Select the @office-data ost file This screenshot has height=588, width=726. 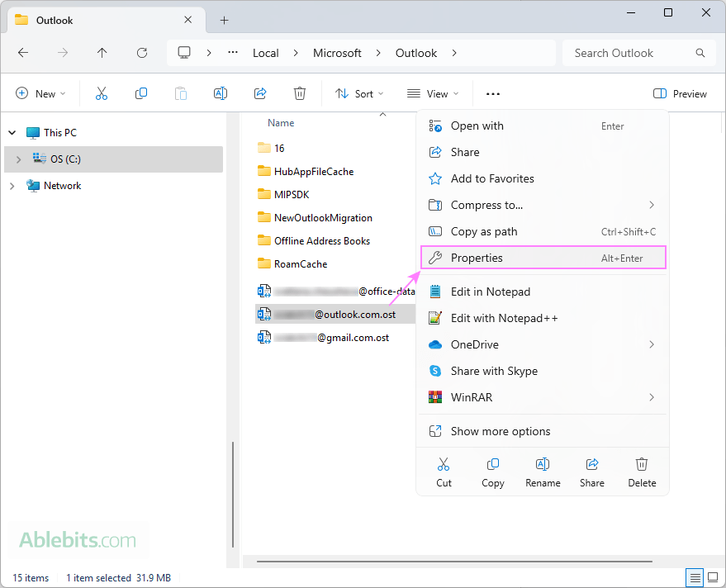point(336,292)
